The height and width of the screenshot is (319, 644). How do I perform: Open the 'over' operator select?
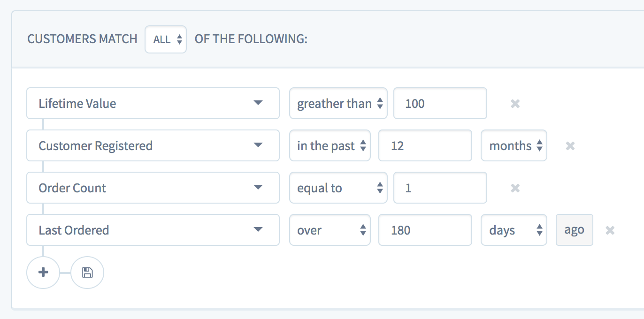coord(330,230)
